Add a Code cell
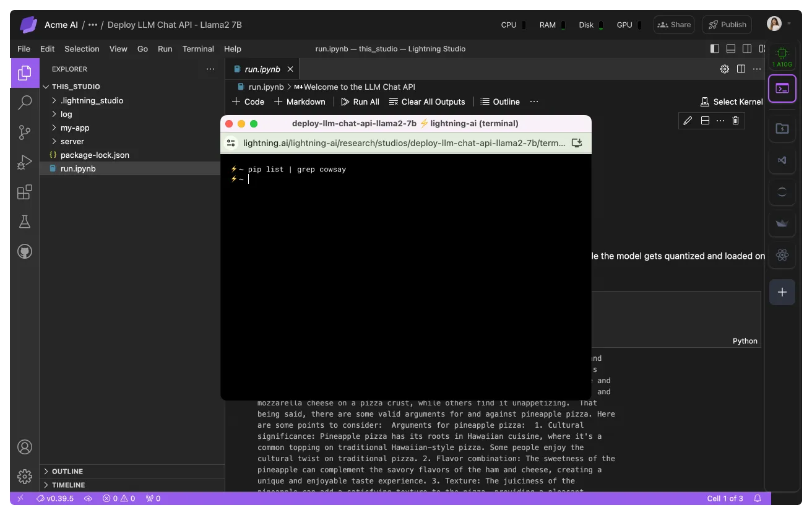 click(x=248, y=102)
